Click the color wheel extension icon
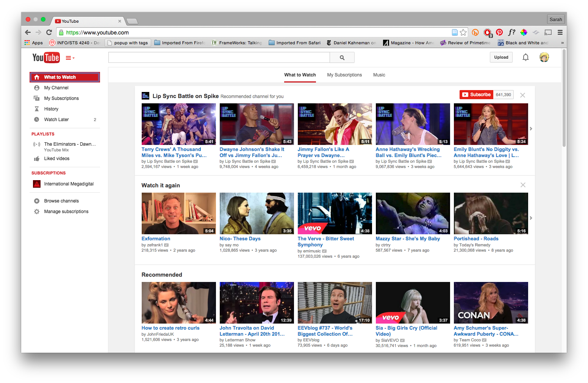Viewport: 588px width, 383px height. click(x=524, y=33)
